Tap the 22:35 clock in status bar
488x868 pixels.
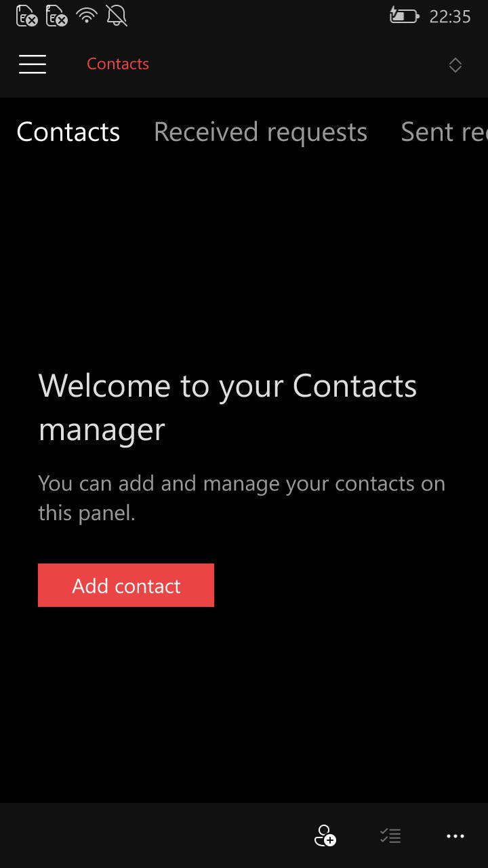click(450, 16)
